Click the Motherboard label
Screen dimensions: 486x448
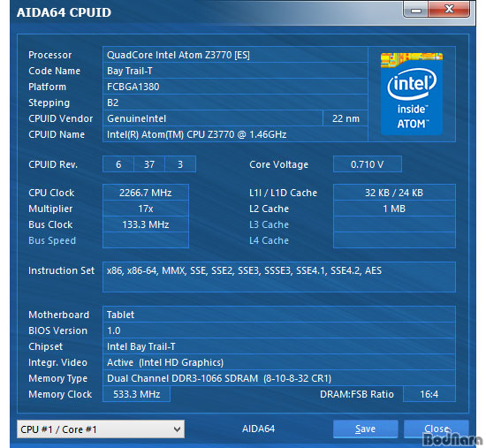click(58, 315)
